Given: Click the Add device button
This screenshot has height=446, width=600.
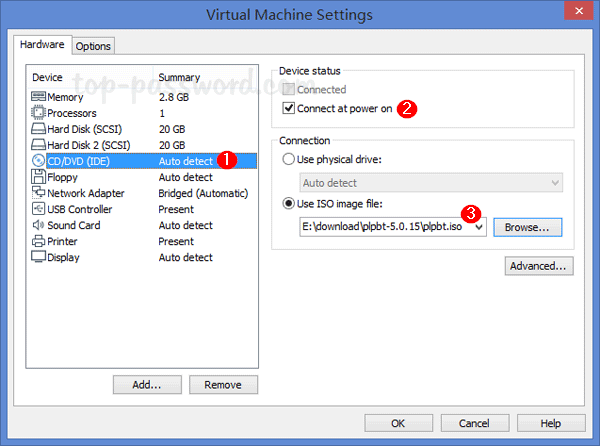Looking at the screenshot, I should 148,384.
